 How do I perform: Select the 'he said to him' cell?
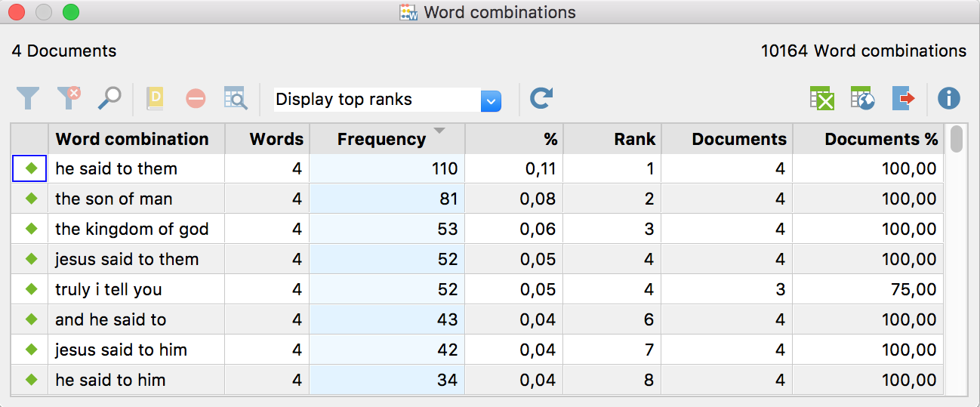pyautogui.click(x=137, y=380)
